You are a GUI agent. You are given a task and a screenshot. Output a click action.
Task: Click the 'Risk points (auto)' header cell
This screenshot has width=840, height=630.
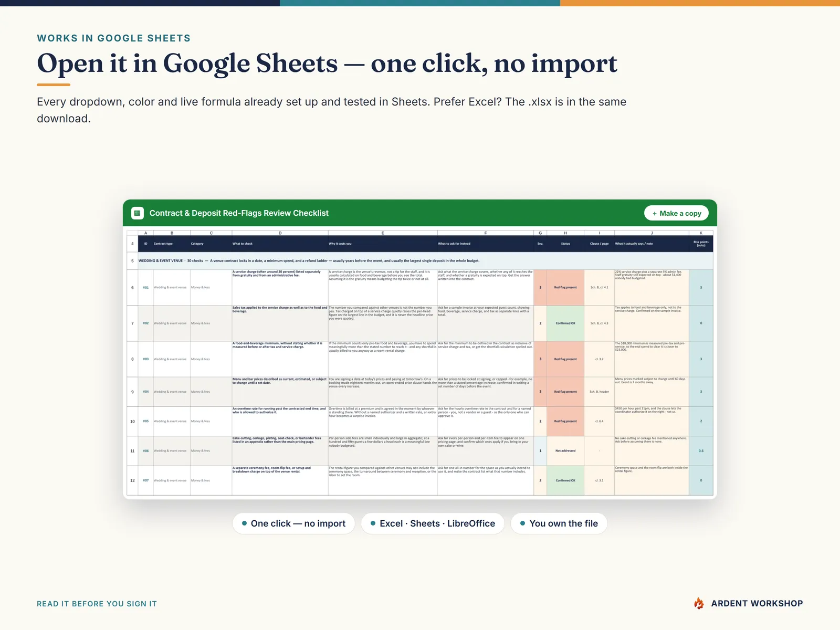[701, 244]
